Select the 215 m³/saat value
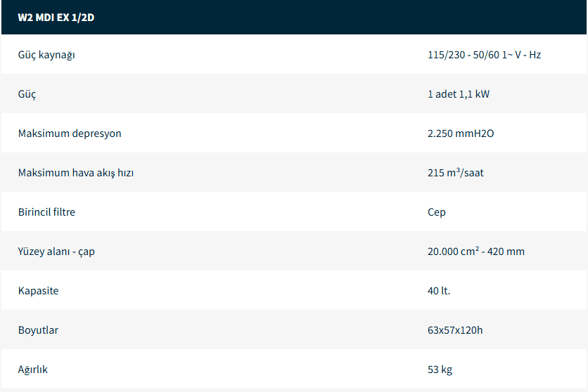Image resolution: width=588 pixels, height=392 pixels. click(455, 173)
